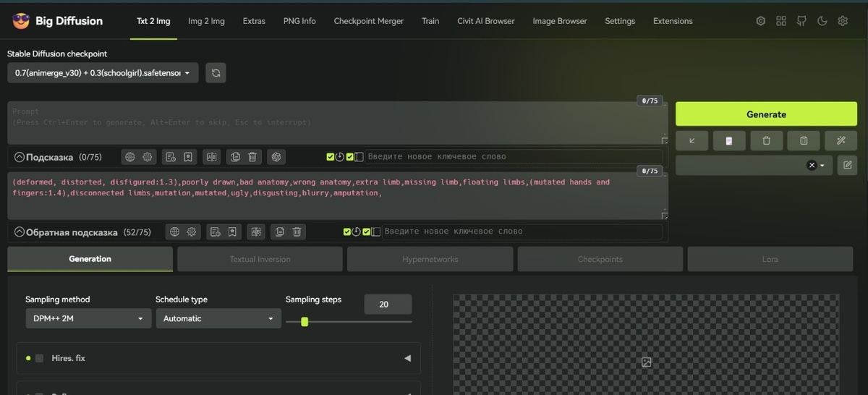The width and height of the screenshot is (868, 395).
Task: Toggle dark mode with moon icon
Action: [822, 21]
